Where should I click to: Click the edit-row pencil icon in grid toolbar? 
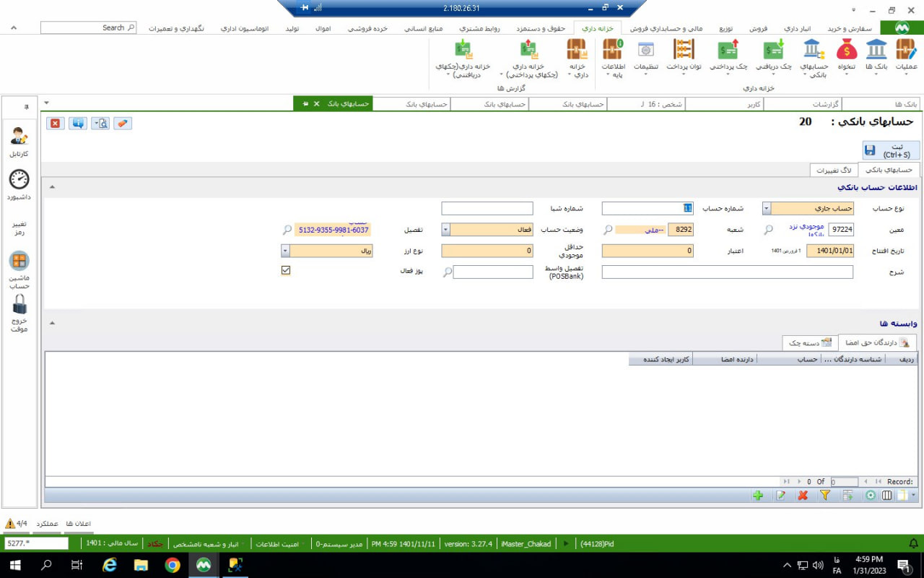pyautogui.click(x=780, y=496)
